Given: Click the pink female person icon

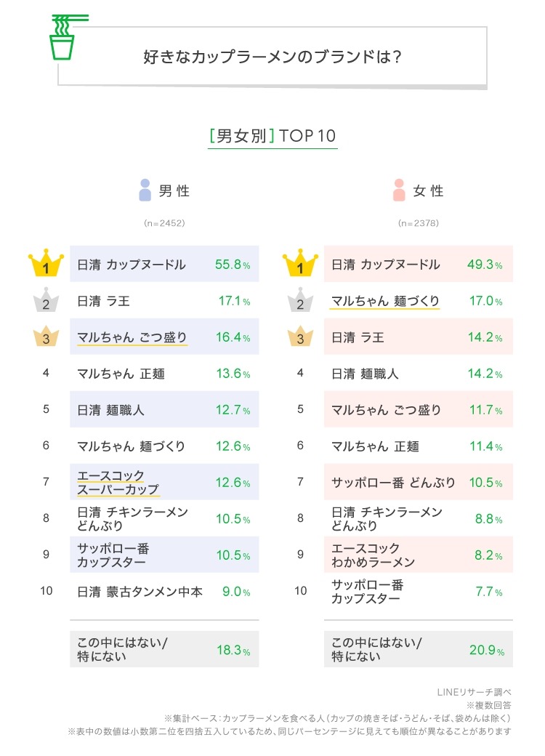Looking at the screenshot, I should coord(399,190).
